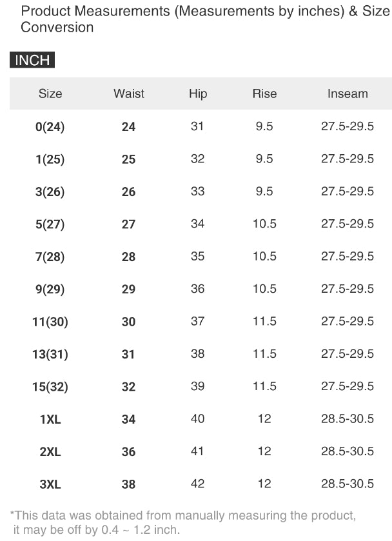The image size is (392, 541).
Task: Select the Rise column header
Action: [264, 93]
